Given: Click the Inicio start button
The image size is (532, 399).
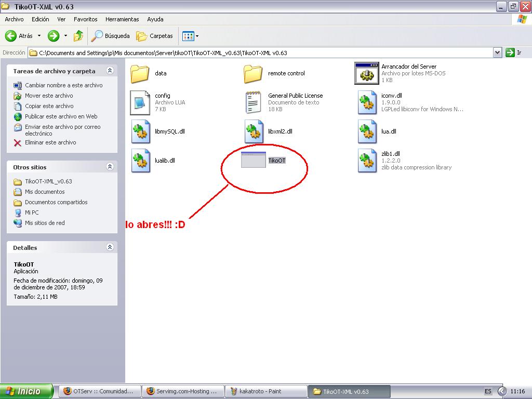Looking at the screenshot, I should [x=26, y=391].
